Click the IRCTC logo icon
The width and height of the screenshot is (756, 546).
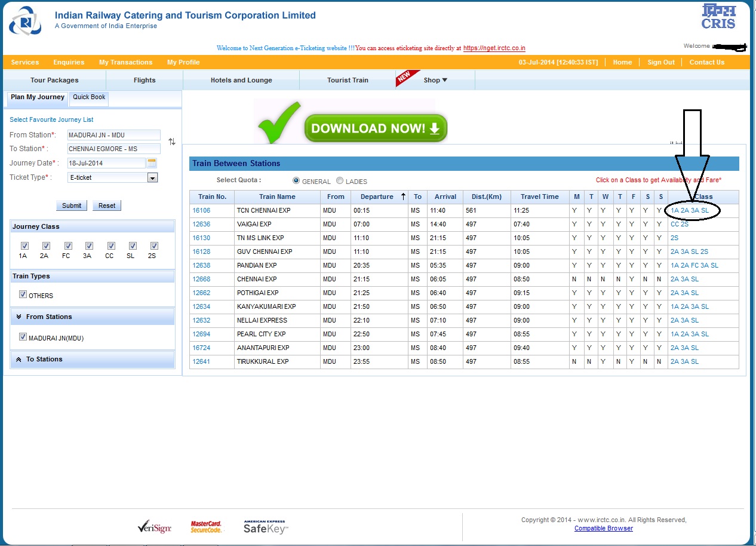(x=25, y=20)
